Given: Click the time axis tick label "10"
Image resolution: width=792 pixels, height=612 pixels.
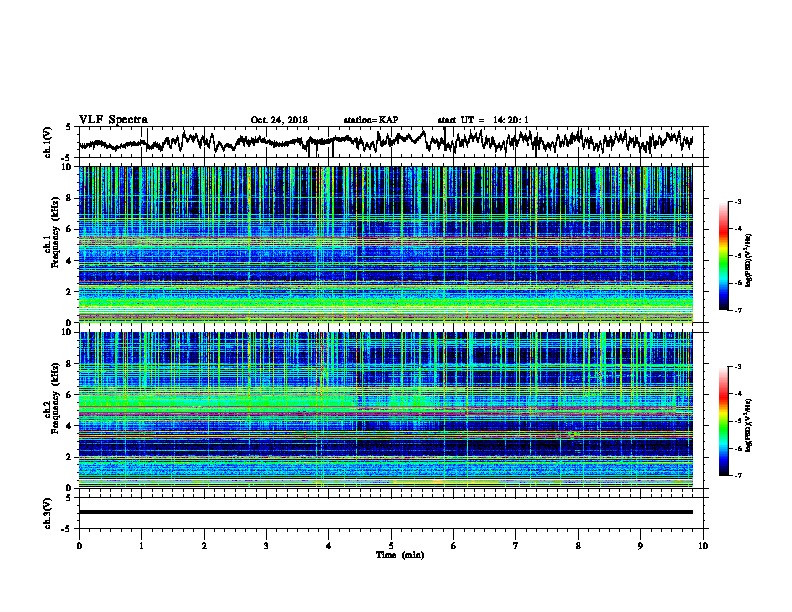Looking at the screenshot, I should (x=703, y=545).
